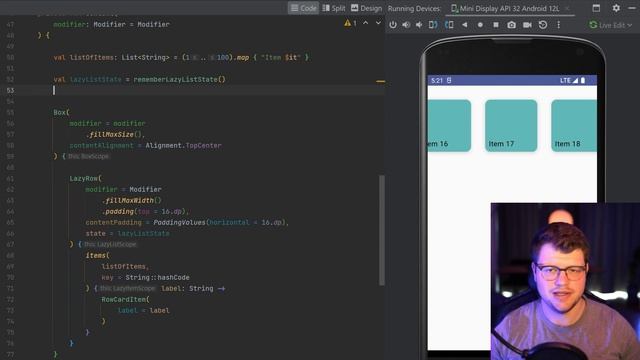Open the Live Edit dropdown
The width and height of the screenshot is (640, 360).
pos(611,25)
